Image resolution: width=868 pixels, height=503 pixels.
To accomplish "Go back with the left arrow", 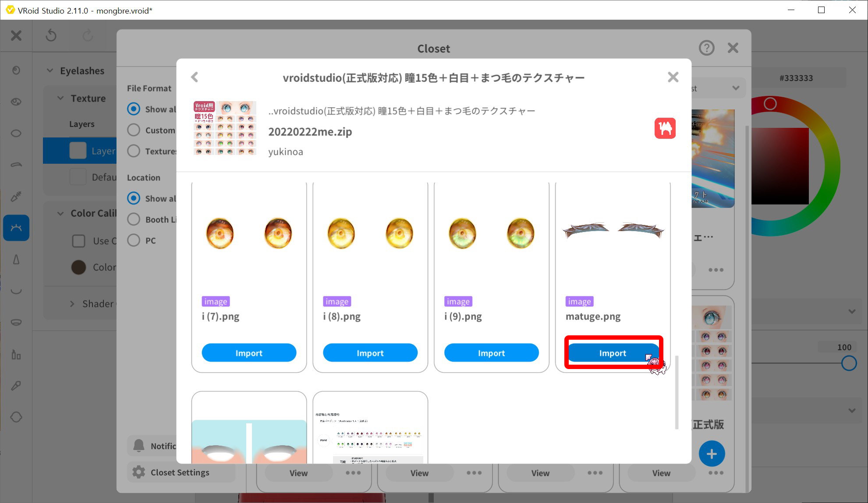I will tap(195, 77).
